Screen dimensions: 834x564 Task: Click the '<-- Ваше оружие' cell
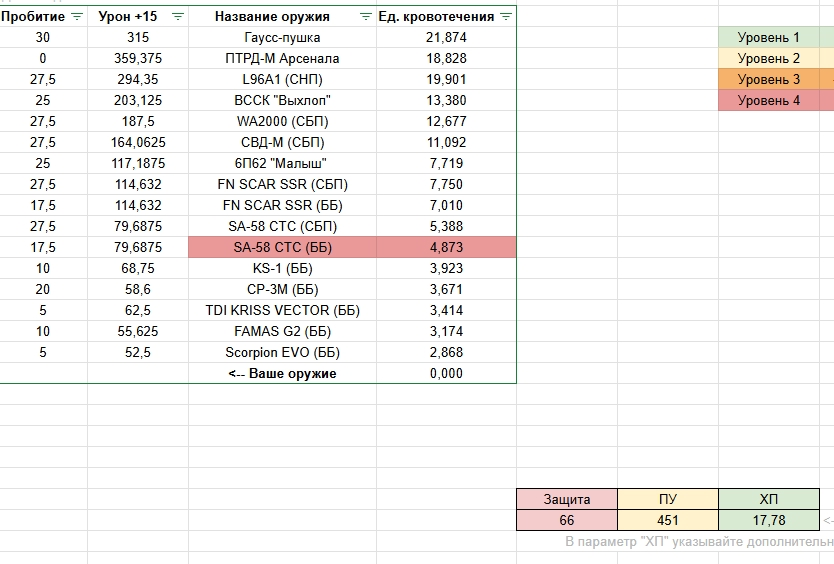point(282,374)
